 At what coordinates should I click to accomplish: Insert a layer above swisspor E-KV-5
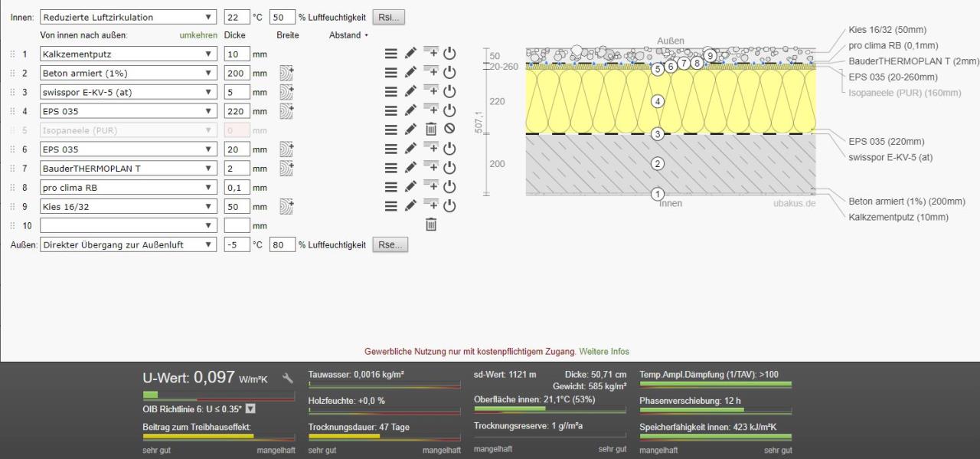[430, 92]
